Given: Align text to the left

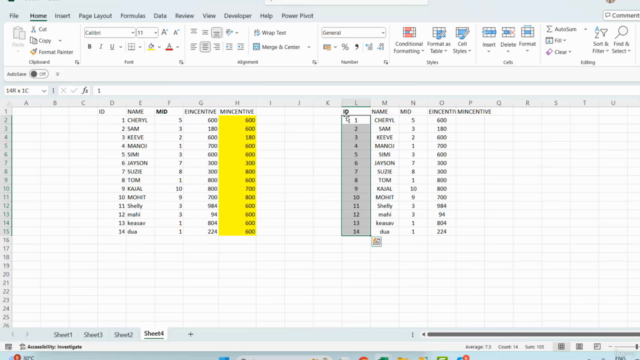Looking at the screenshot, I should 193,47.
